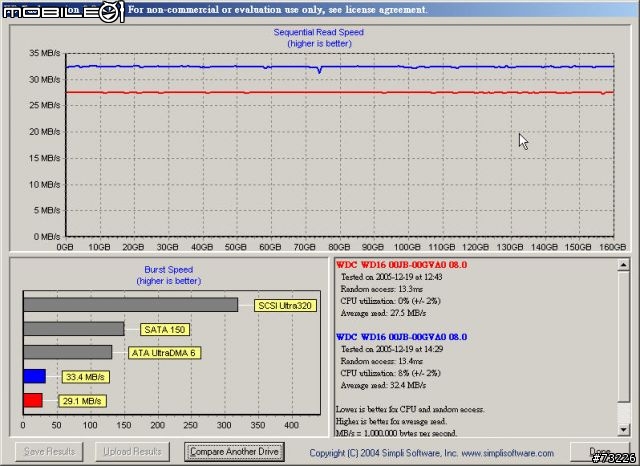Select the ATA UltraDMA 6 label
The image size is (640, 466).
pyautogui.click(x=164, y=353)
